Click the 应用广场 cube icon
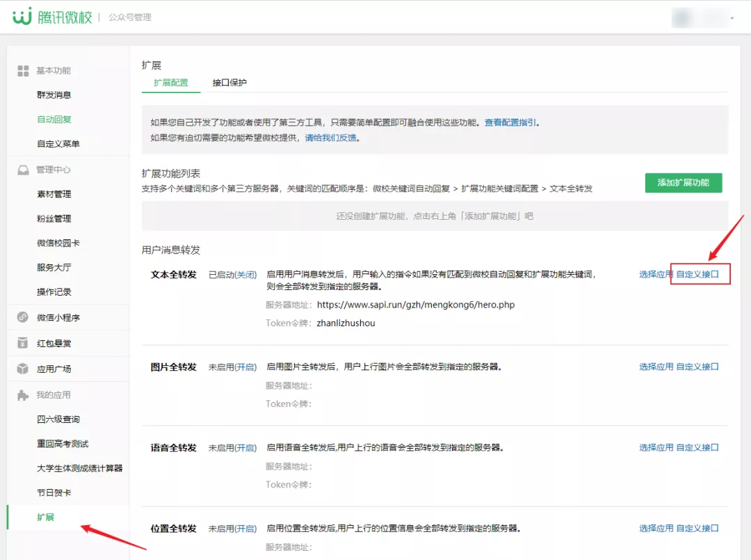This screenshot has width=751, height=560. pos(22,369)
